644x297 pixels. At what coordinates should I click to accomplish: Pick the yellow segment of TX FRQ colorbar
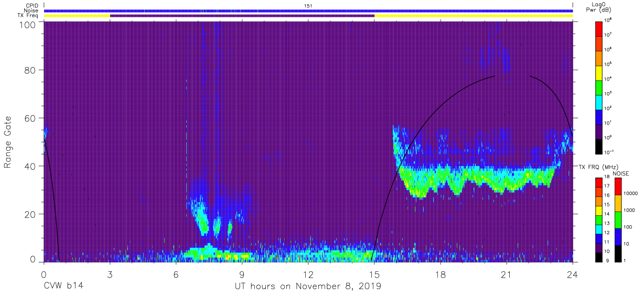click(x=598, y=211)
